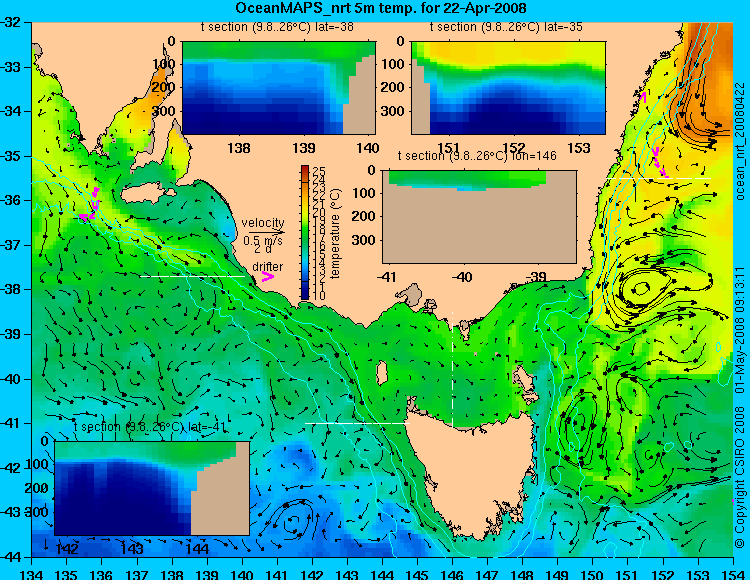Click the "t section (9.8..26°C) lat=-41" heading

(x=150, y=426)
